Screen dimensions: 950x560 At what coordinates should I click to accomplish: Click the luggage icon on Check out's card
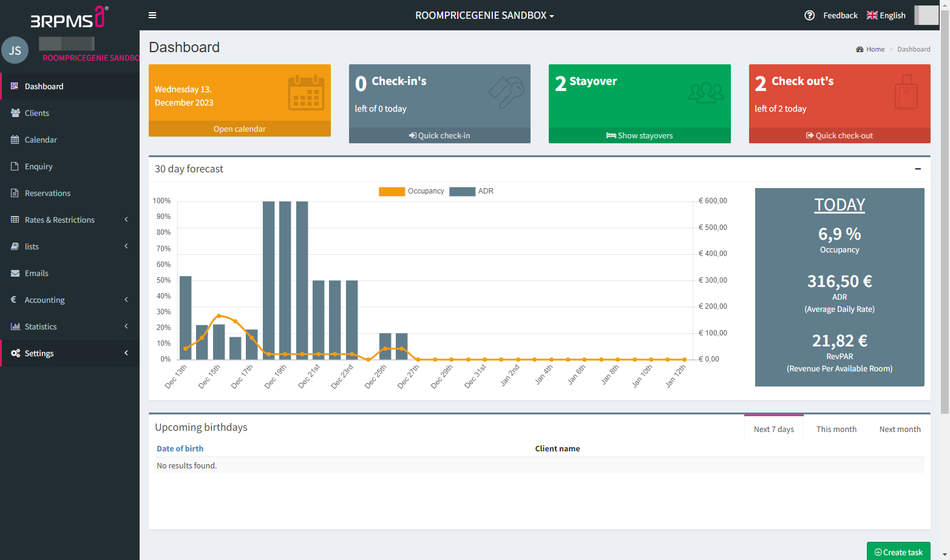[906, 93]
